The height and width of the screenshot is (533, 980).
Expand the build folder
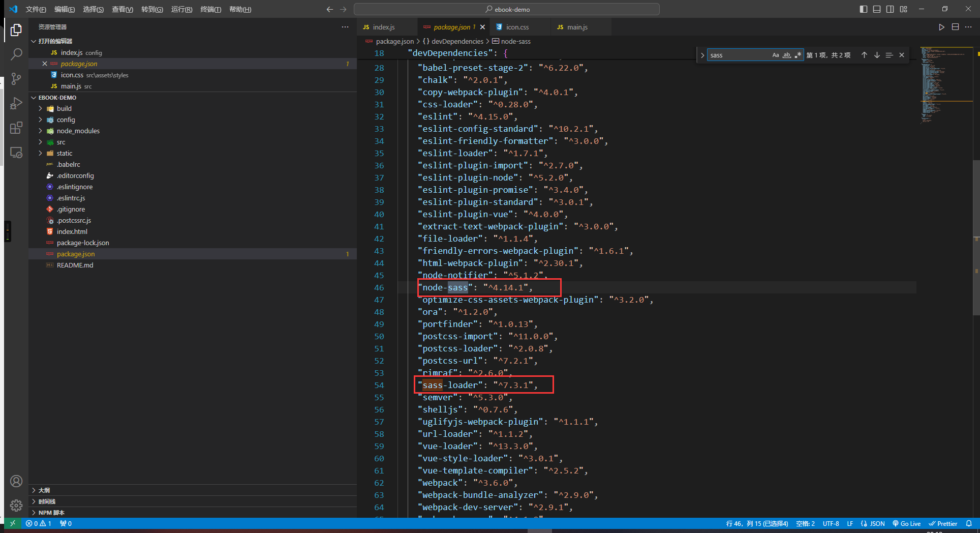click(x=41, y=108)
